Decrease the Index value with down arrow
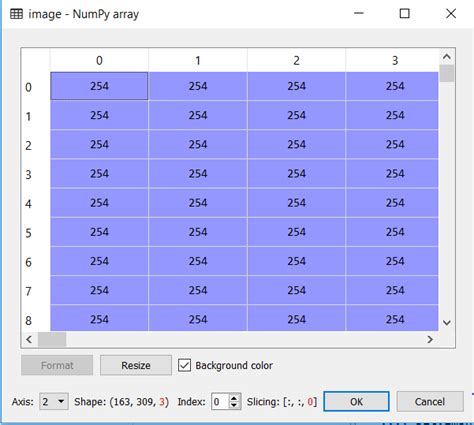Viewport: 474px width, 425px height. 234,405
